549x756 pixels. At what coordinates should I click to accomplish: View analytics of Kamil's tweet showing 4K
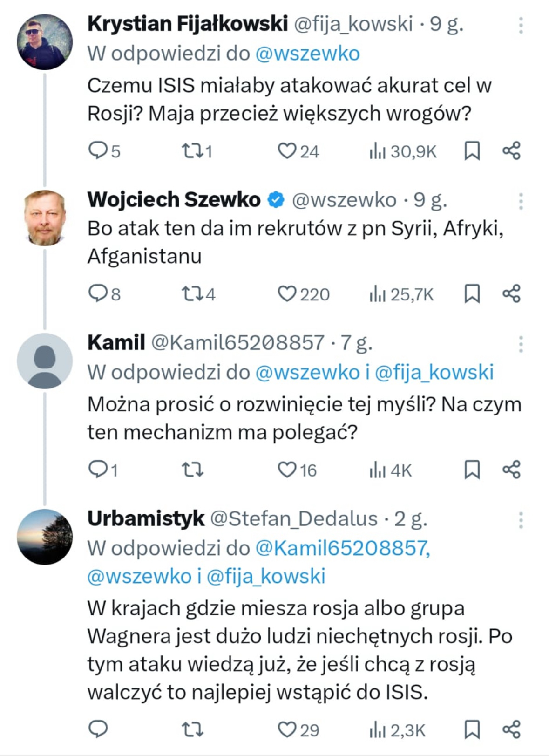pyautogui.click(x=390, y=470)
